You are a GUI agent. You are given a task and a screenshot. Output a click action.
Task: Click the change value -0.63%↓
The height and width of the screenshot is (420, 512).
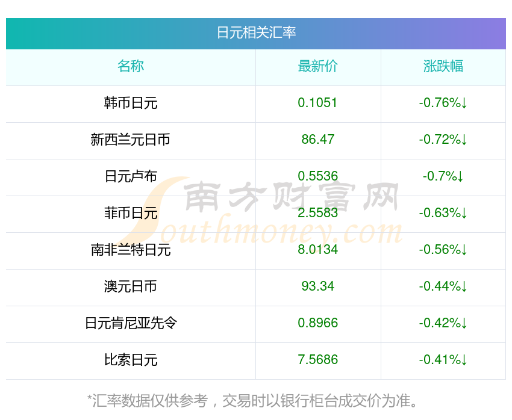point(443,213)
